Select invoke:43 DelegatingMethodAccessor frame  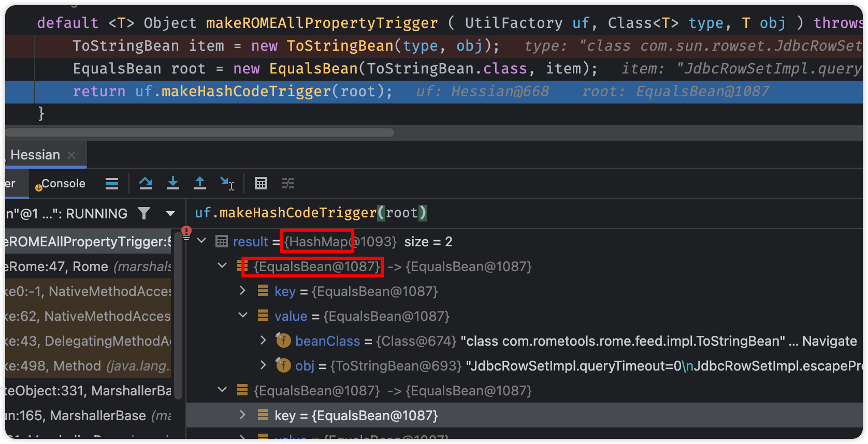(x=88, y=341)
